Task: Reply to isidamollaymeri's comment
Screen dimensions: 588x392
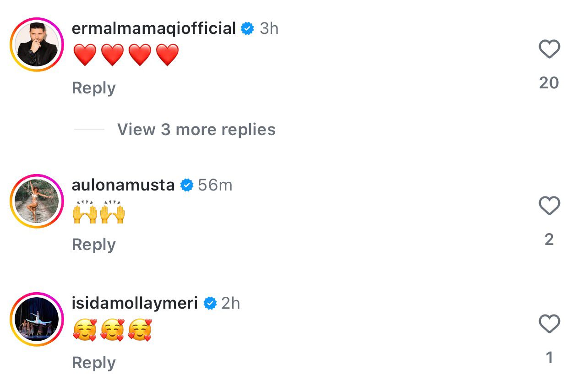Action: tap(93, 363)
